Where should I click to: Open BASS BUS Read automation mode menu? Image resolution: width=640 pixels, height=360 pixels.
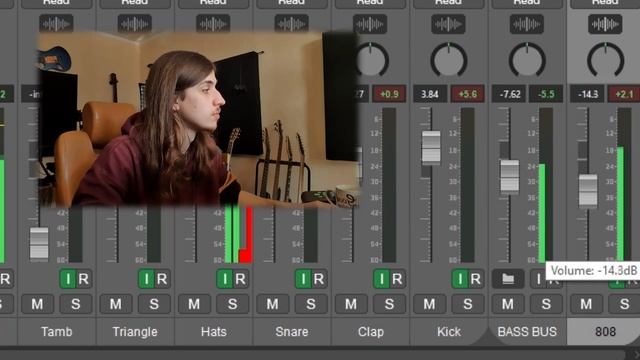pos(527,4)
